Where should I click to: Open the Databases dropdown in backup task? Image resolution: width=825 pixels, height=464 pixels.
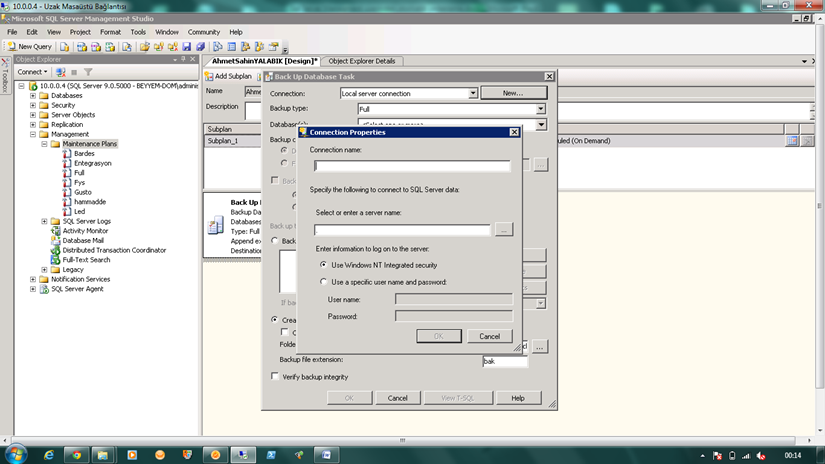pos(541,125)
